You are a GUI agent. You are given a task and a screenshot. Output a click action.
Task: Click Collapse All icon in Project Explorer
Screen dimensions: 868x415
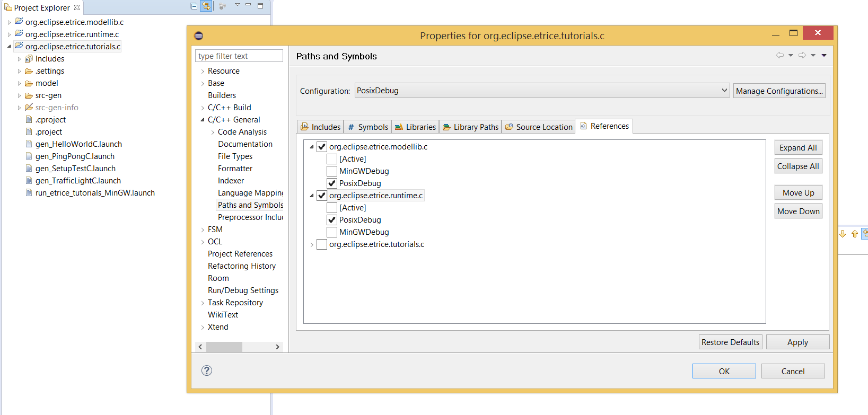click(194, 6)
